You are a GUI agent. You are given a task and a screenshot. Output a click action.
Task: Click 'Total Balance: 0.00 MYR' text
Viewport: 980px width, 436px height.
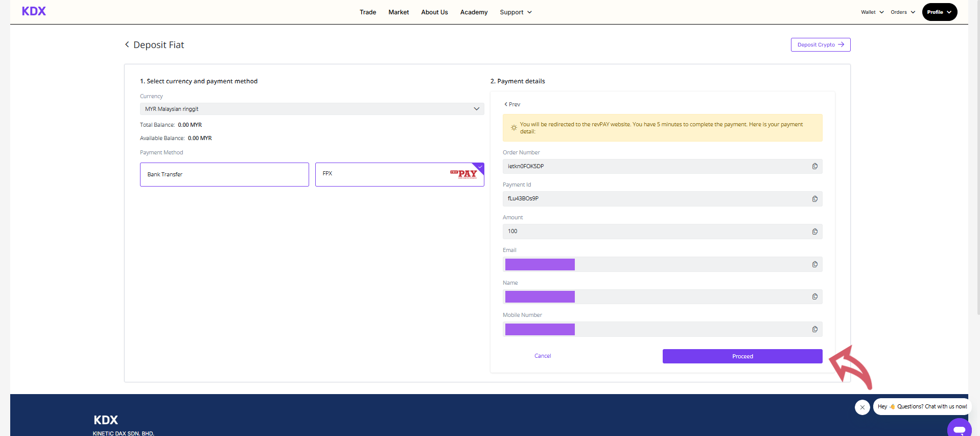click(171, 125)
